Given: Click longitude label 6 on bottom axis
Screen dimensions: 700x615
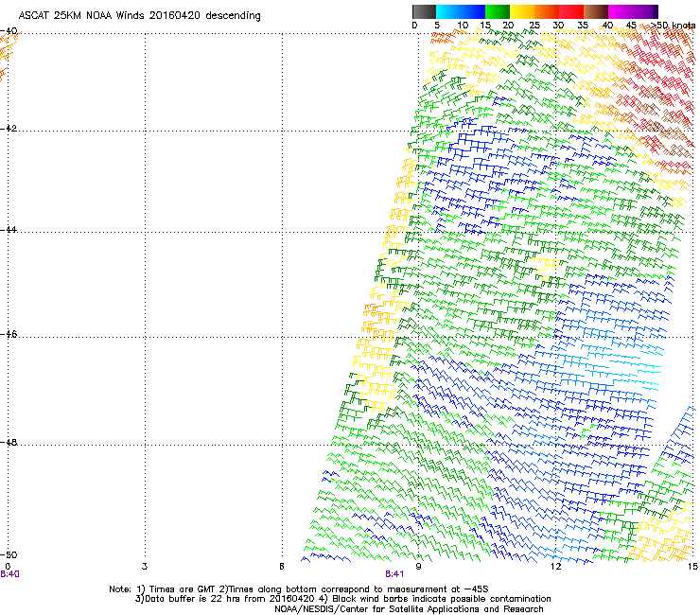Looking at the screenshot, I should click(281, 567).
